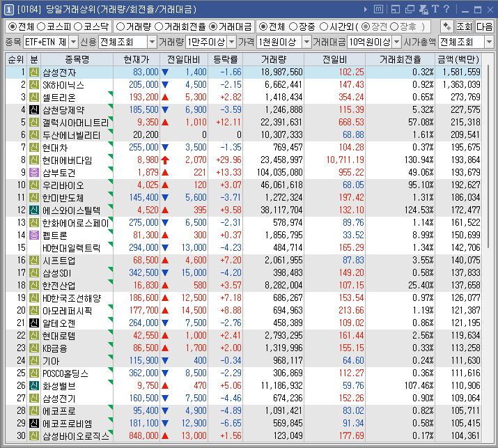Click the purple 증 badge on 펩트론 row
The image size is (498, 448).
[x=34, y=235]
